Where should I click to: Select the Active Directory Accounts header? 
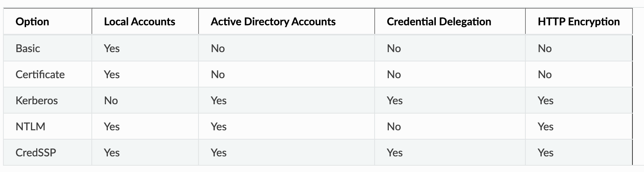pos(273,22)
